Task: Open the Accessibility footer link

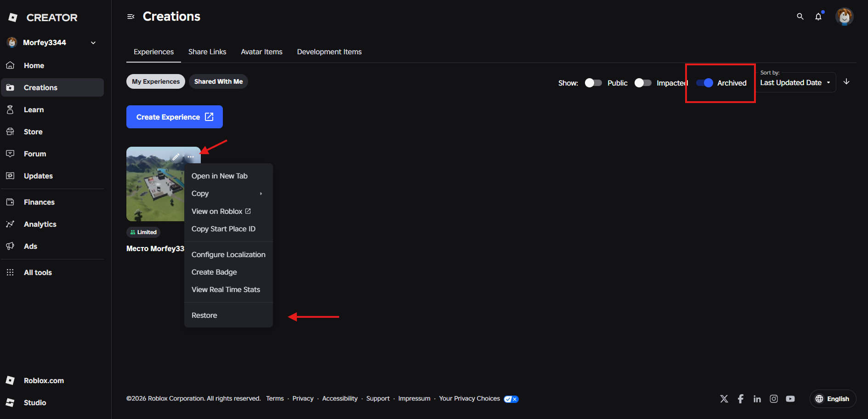Action: 340,398
